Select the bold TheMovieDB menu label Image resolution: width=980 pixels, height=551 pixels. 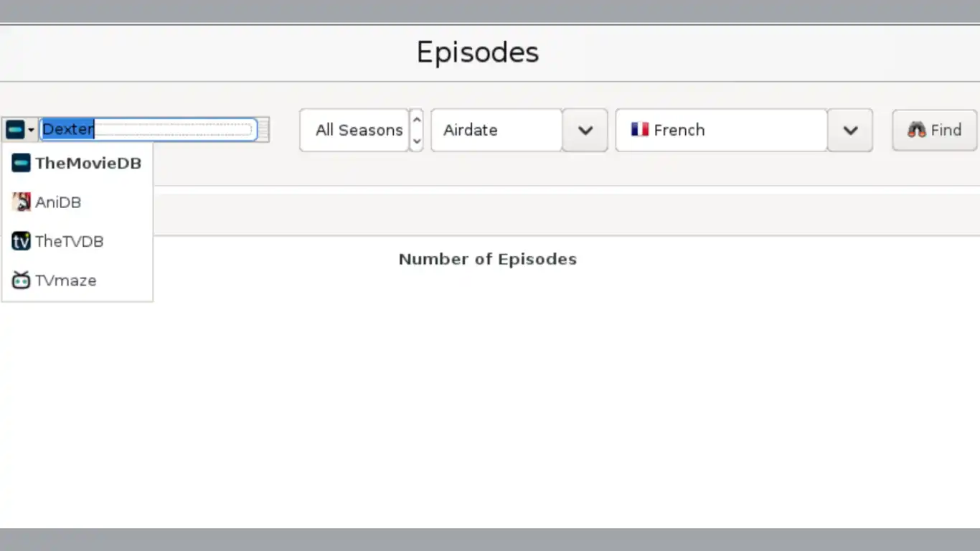click(x=88, y=163)
